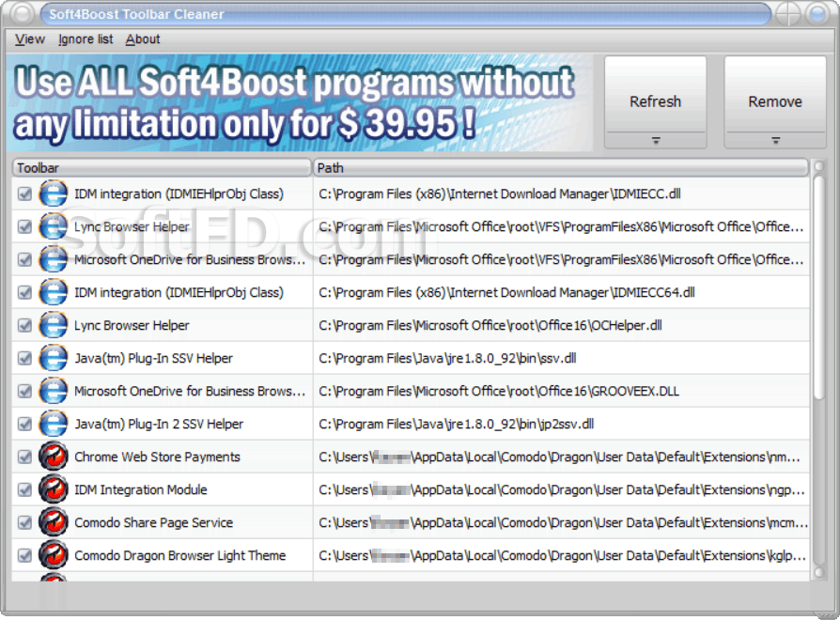The width and height of the screenshot is (840, 620).
Task: Select the name 'IDM Integration Module'
Action: click(x=140, y=489)
